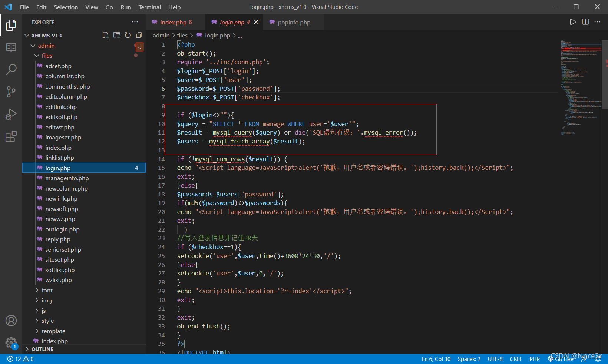Expand the OUTLINE section
This screenshot has width=608, height=364.
[x=84, y=349]
